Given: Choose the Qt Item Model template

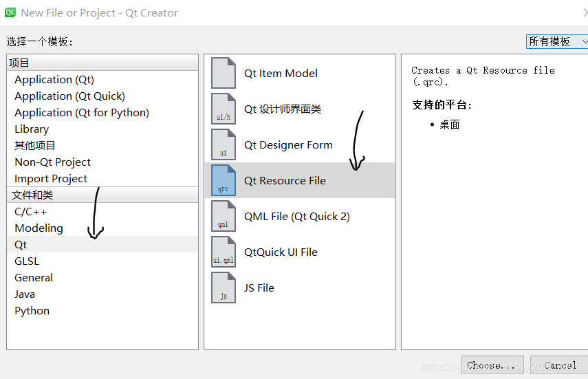Looking at the screenshot, I should [300, 73].
